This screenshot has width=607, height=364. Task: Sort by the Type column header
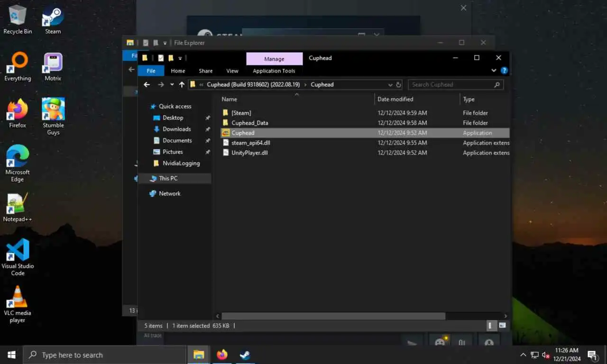click(x=485, y=99)
